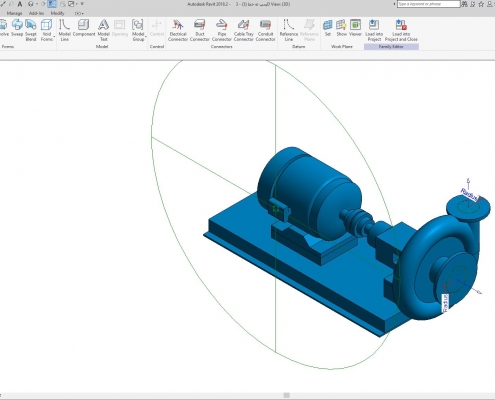This screenshot has height=400, width=495.
Task: Choose the Model Line tool
Action: pyautogui.click(x=64, y=30)
